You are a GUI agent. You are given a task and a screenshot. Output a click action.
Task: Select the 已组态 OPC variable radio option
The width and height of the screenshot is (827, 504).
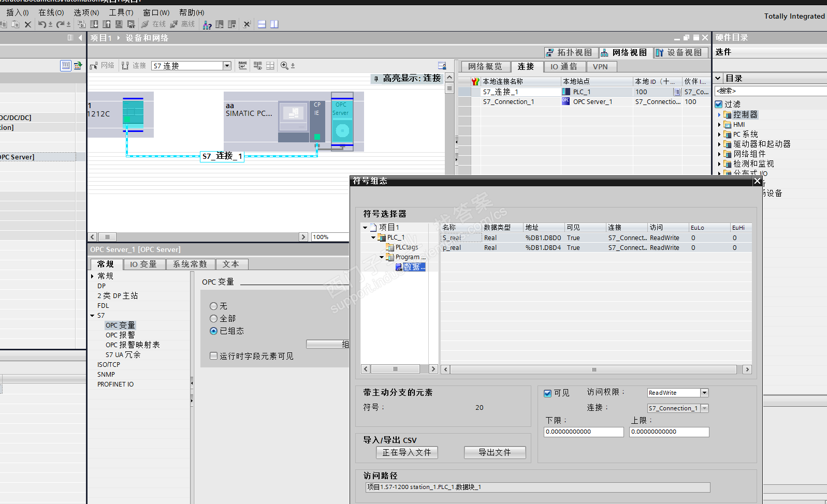click(x=213, y=331)
